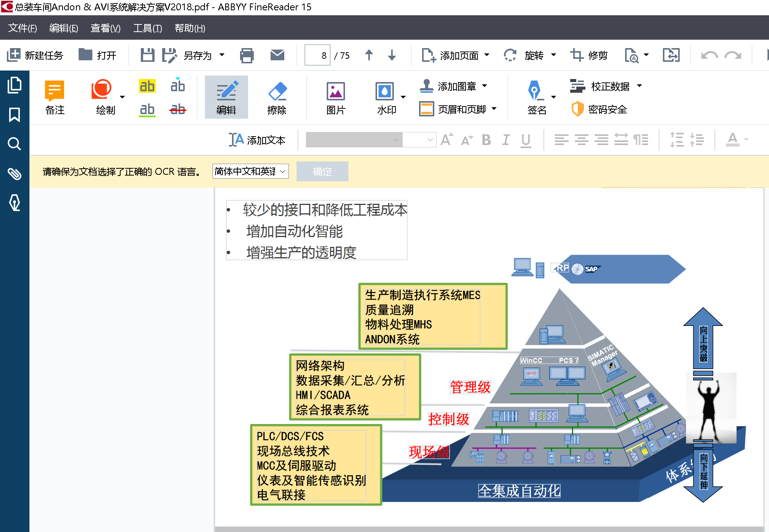
Task: Open the Search panel in sidebar
Action: tap(15, 144)
